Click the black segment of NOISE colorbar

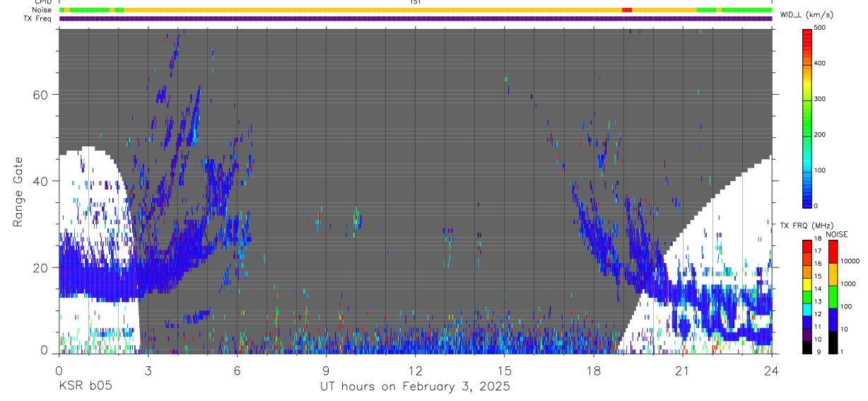coord(833,342)
